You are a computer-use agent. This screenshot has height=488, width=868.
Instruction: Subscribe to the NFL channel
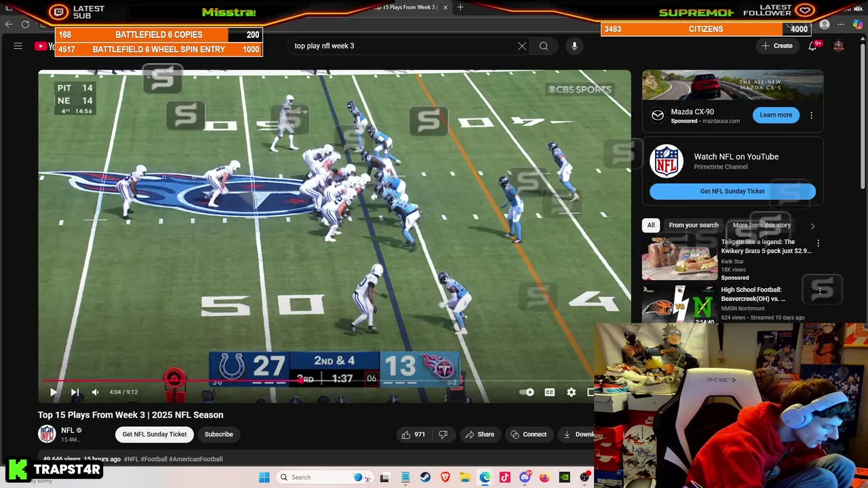coord(218,434)
